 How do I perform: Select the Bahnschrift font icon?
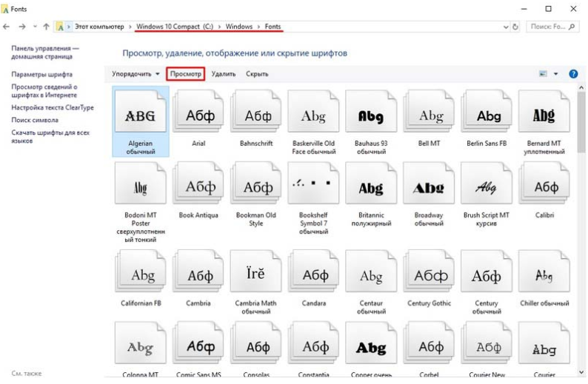256,111
